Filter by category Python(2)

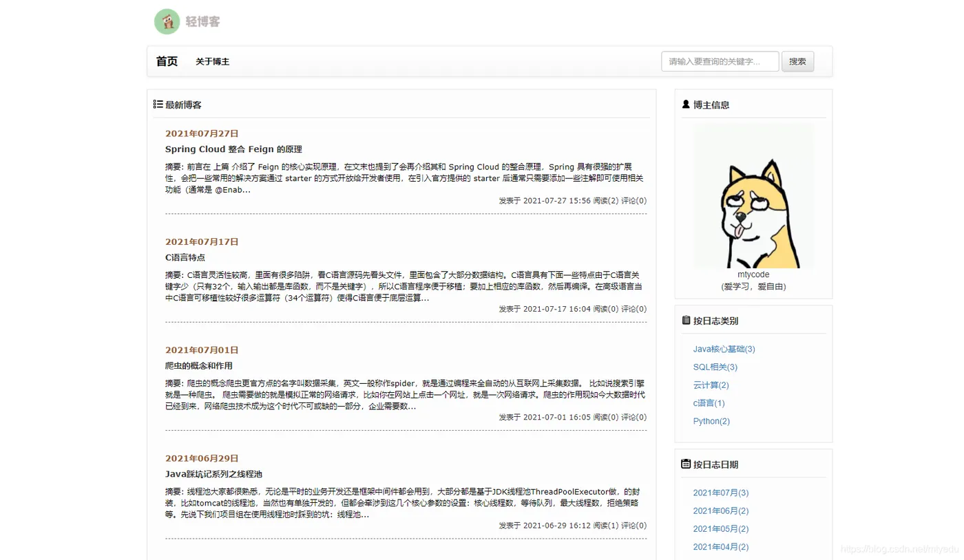711,421
